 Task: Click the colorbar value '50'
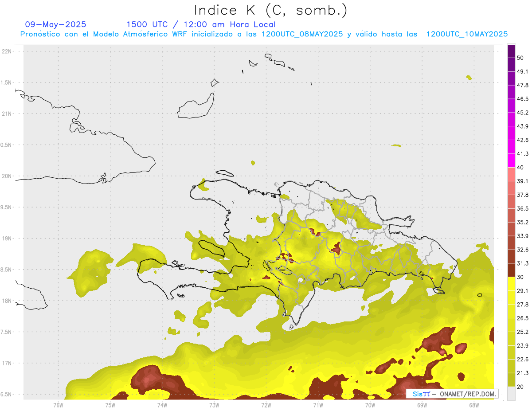pyautogui.click(x=520, y=58)
